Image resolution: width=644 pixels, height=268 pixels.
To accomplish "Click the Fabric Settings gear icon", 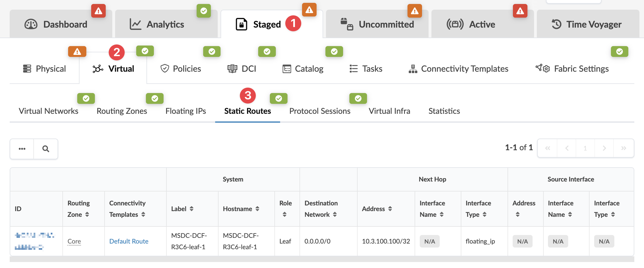I will point(543,69).
